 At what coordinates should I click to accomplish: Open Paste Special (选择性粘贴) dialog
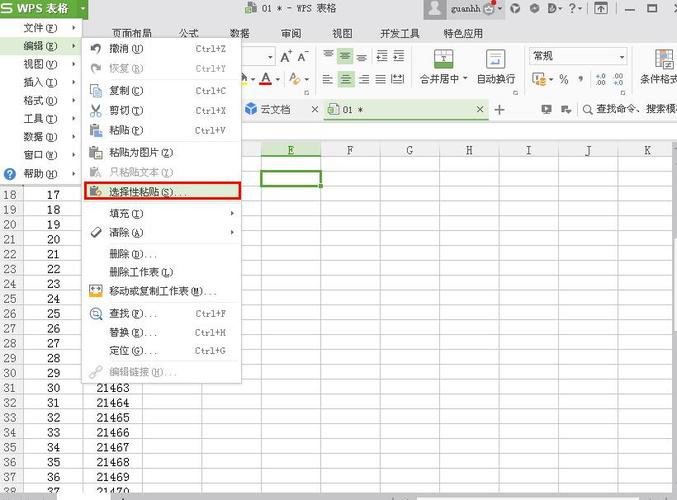coord(162,191)
